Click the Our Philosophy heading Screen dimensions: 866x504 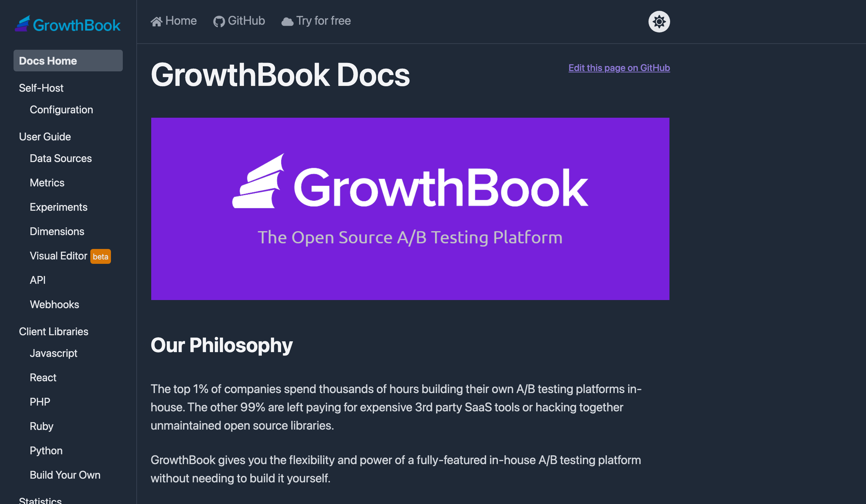222,345
